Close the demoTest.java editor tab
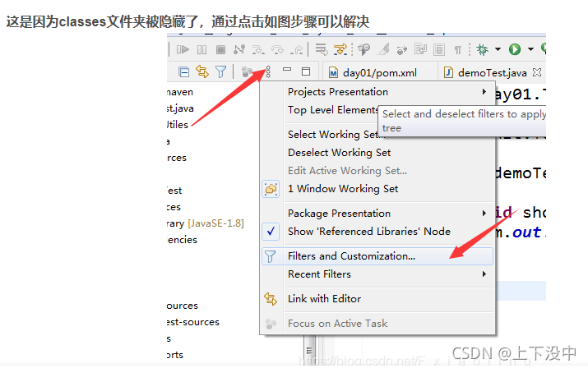The image size is (588, 368). click(537, 72)
